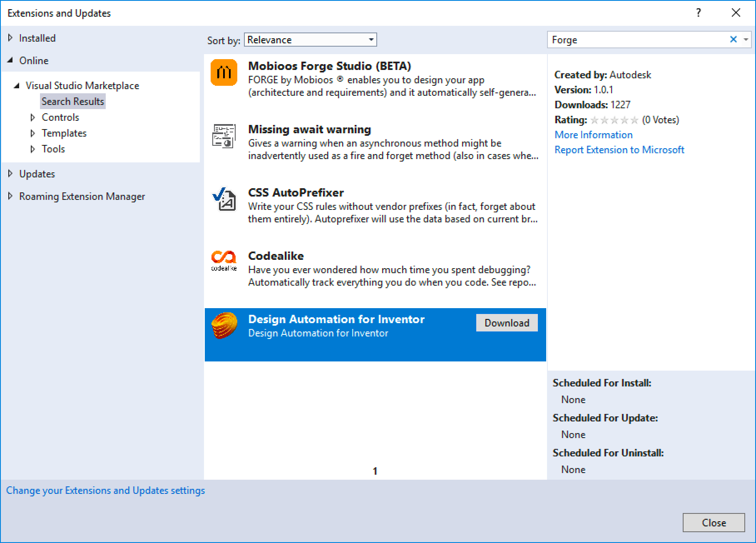Select the CSS AutoPrefixer title
This screenshot has height=543, width=756.
coord(296,192)
